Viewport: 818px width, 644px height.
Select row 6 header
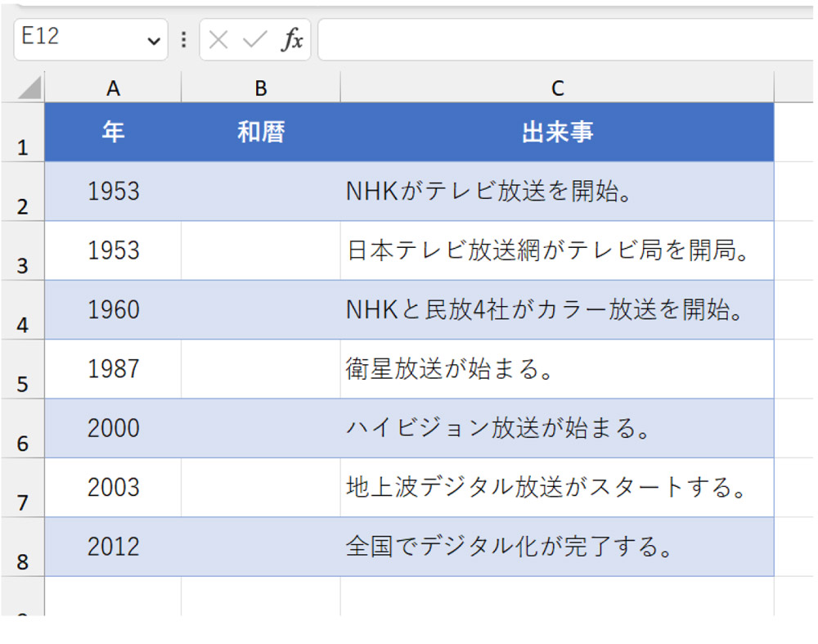pos(22,429)
